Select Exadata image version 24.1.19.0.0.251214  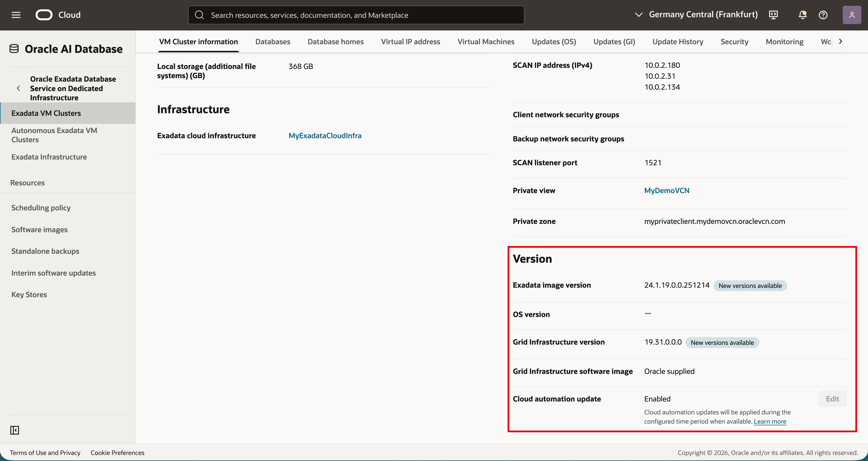pos(677,285)
